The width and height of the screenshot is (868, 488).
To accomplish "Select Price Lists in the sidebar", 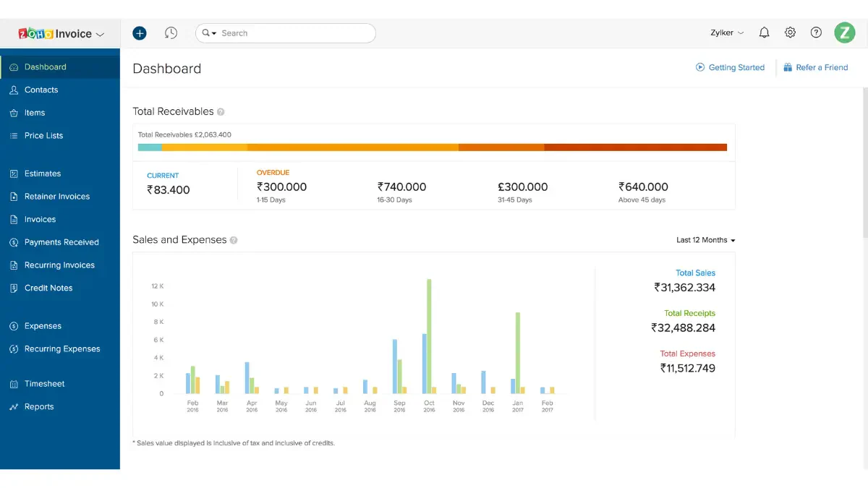I will tap(60, 136).
